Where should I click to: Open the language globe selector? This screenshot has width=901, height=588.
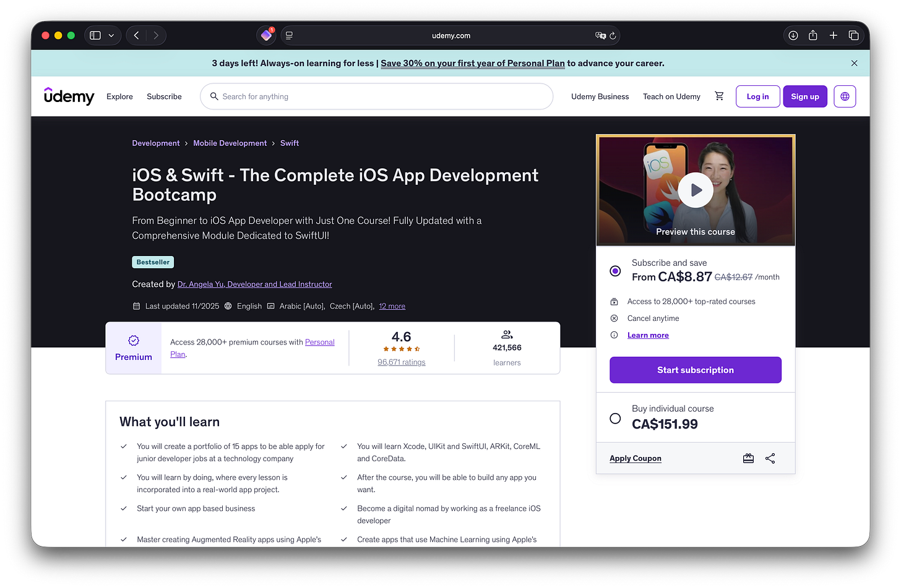click(x=845, y=96)
